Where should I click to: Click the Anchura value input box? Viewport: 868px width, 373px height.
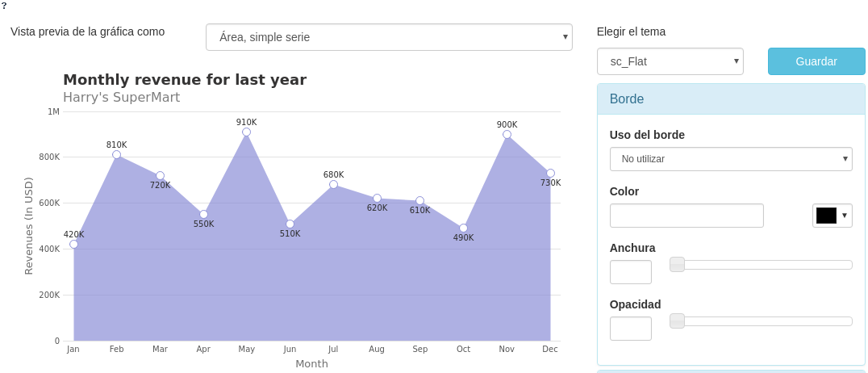coord(630,272)
